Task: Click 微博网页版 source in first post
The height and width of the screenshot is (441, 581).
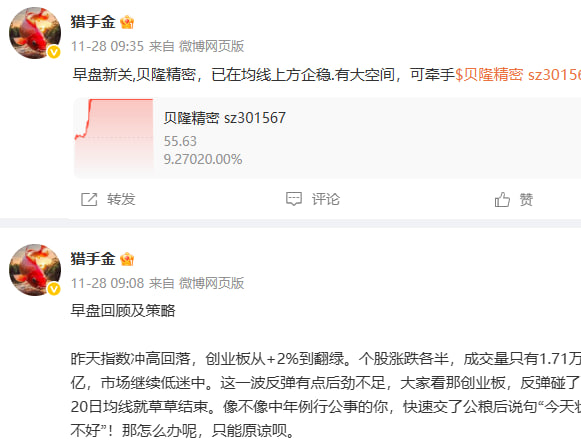Action: (212, 46)
